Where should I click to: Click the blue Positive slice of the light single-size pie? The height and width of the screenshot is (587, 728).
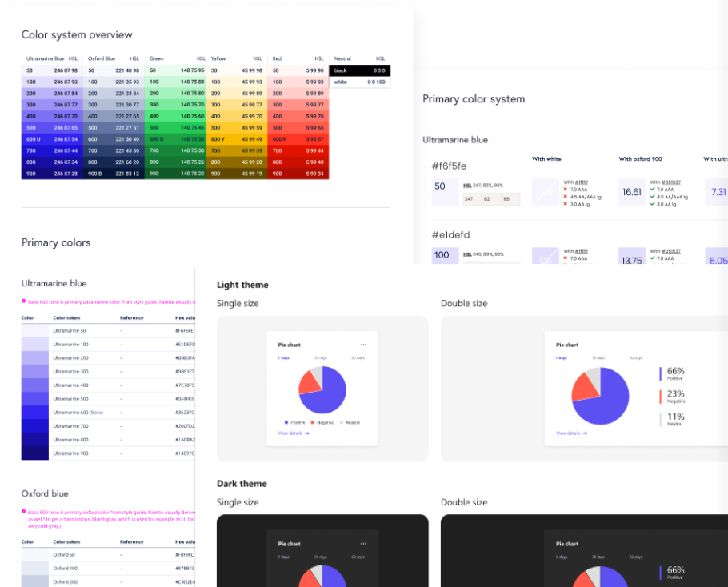[x=328, y=392]
